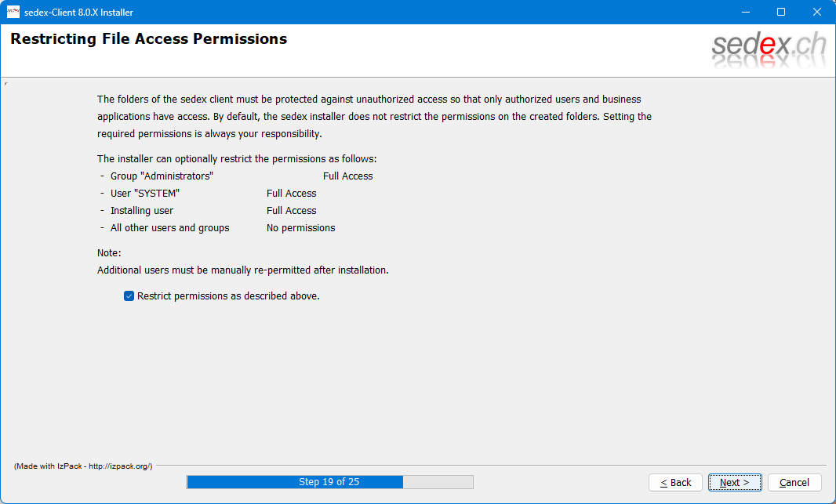Image resolution: width=836 pixels, height=504 pixels.
Task: Cancel the sedex client installation
Action: (794, 482)
